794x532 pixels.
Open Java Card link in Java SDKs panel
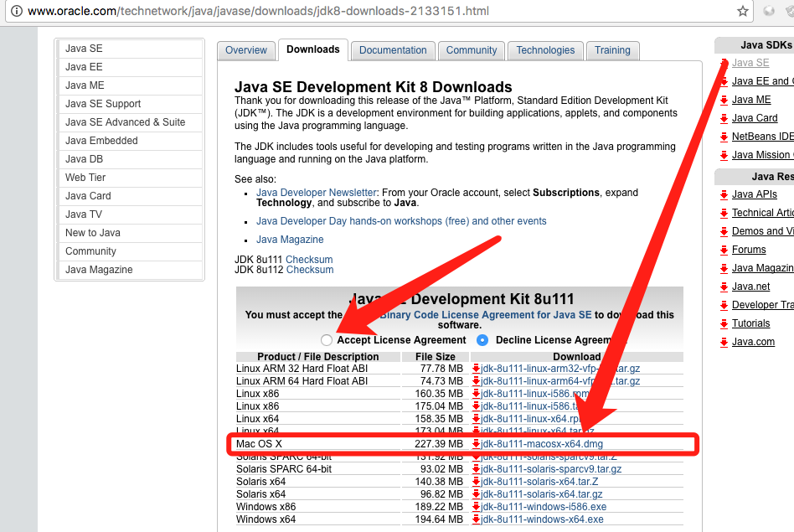[x=755, y=118]
